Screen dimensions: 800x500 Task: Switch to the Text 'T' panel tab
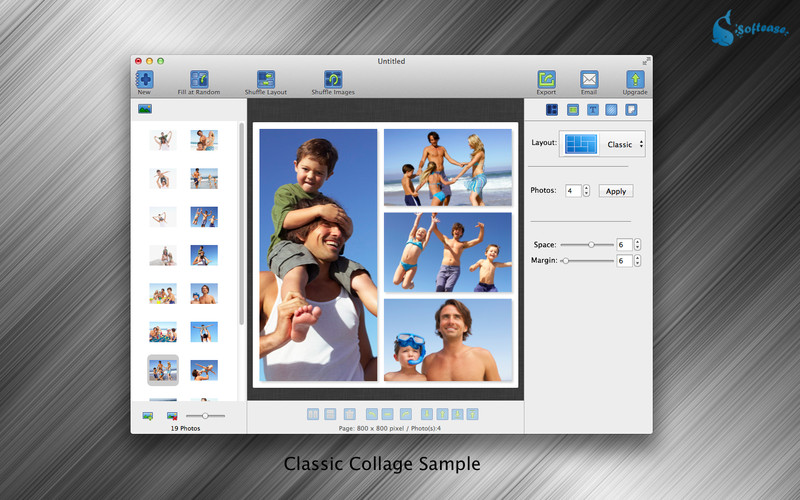[592, 110]
